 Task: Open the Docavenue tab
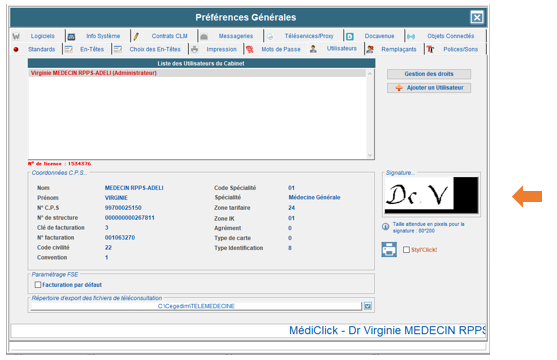379,36
